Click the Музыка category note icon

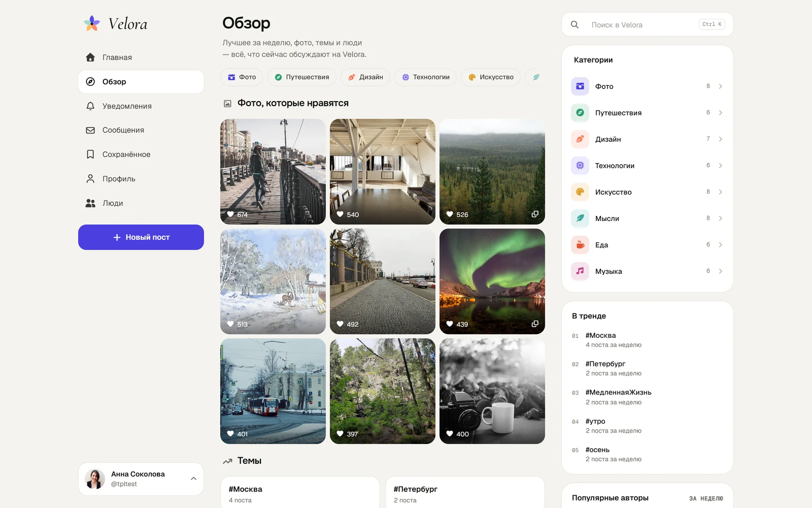click(580, 271)
